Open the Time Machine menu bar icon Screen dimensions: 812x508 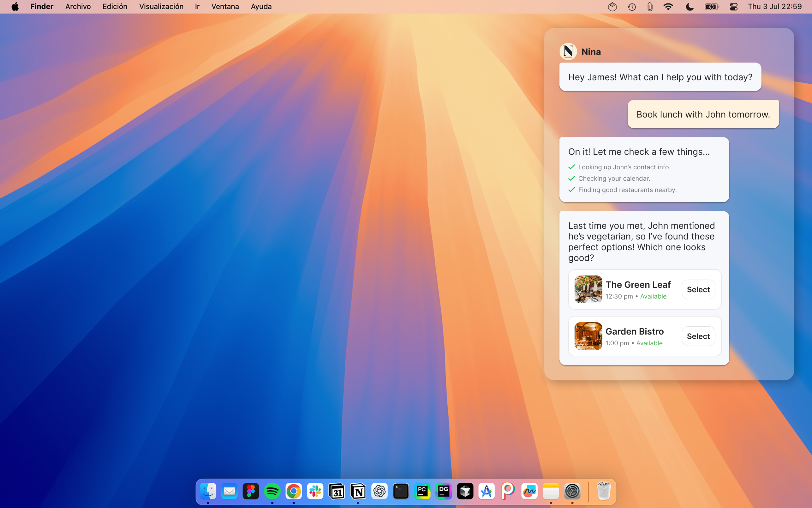632,7
